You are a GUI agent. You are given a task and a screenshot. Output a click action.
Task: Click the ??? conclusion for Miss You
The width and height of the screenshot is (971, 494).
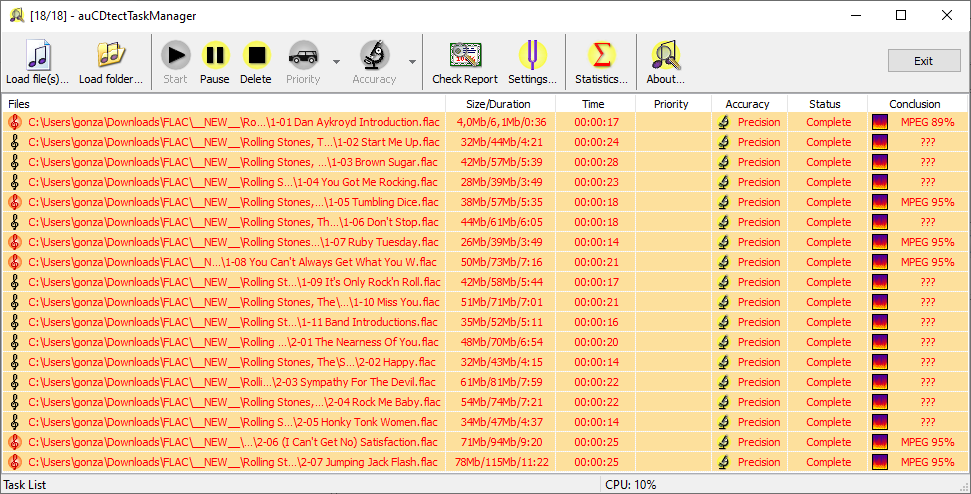tap(927, 302)
